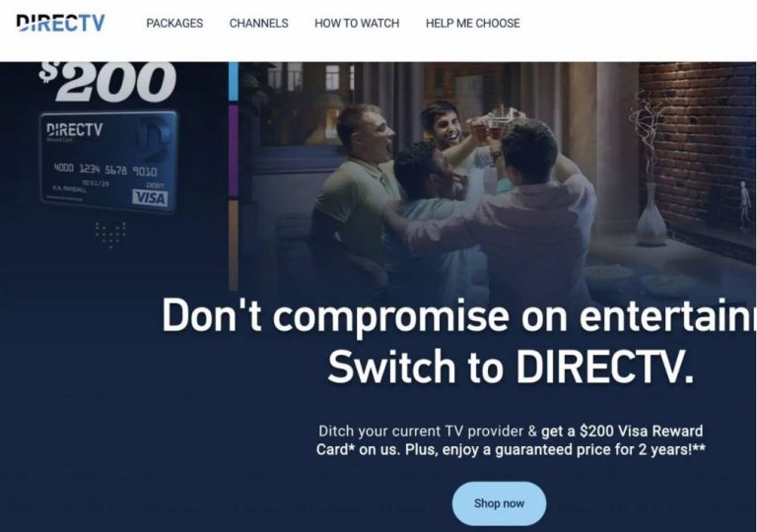Click the "guaranteed price for 2 years!**" text

point(600,450)
